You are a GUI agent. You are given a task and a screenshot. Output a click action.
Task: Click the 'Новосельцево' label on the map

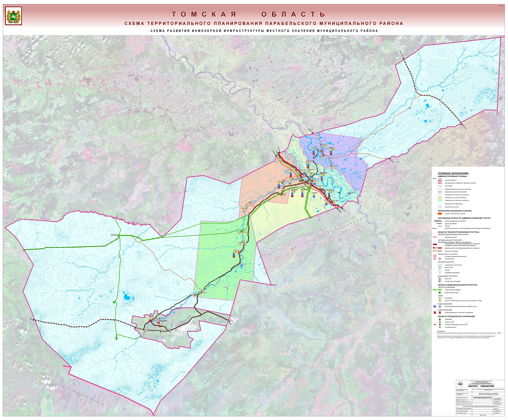[x=330, y=190]
